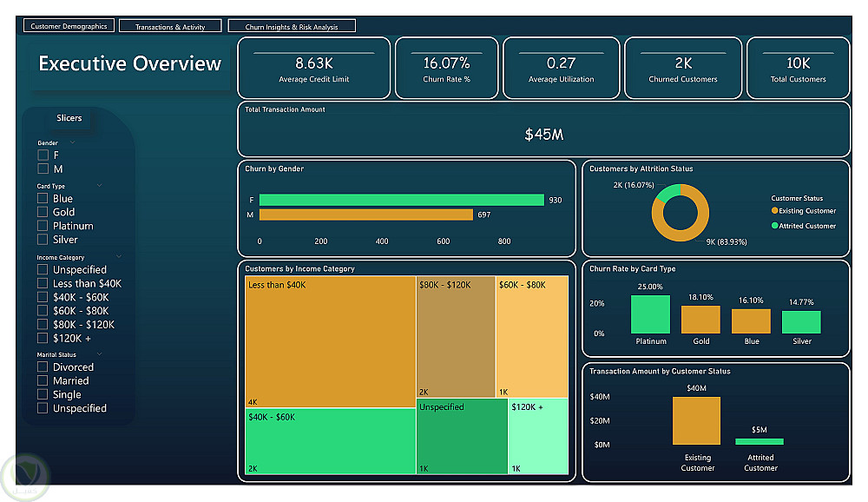The height and width of the screenshot is (502, 868).
Task: Select the Platinum bar in Churn Rate chart
Action: click(x=650, y=314)
